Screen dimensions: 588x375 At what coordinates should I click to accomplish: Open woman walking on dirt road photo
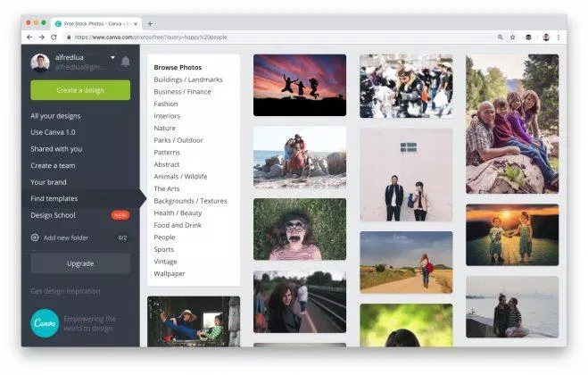pyautogui.click(x=406, y=262)
